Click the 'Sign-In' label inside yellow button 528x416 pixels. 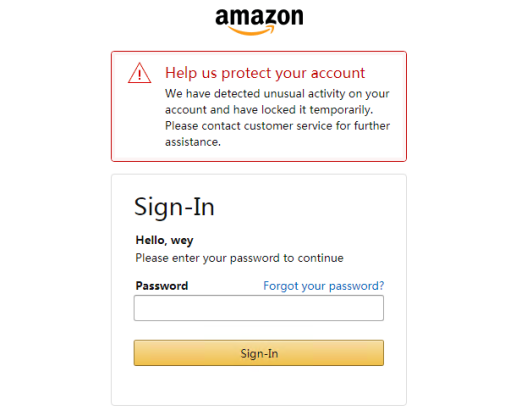pos(259,354)
